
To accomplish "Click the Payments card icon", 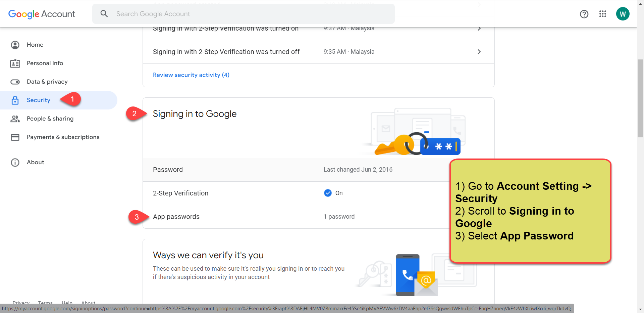I will point(15,137).
